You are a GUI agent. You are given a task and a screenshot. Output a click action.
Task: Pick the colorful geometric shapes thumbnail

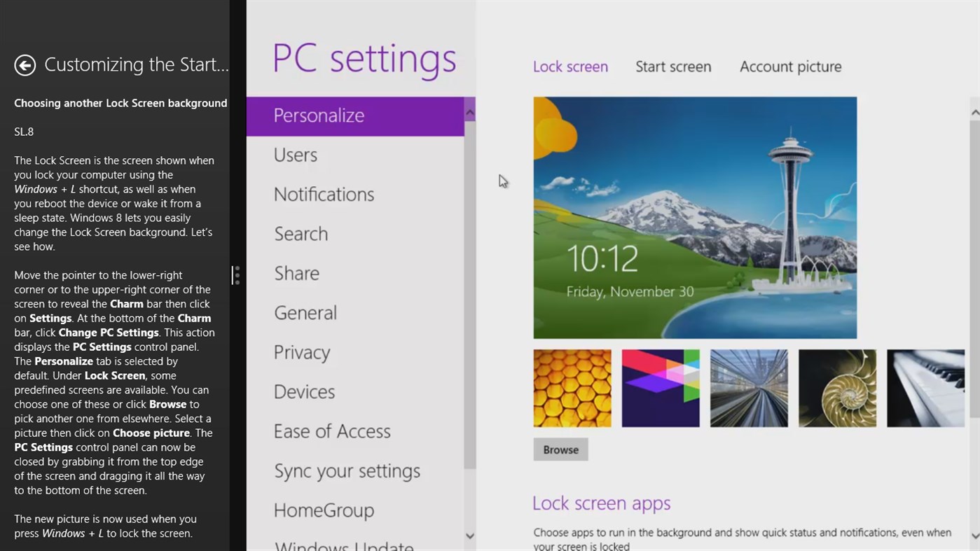[660, 388]
